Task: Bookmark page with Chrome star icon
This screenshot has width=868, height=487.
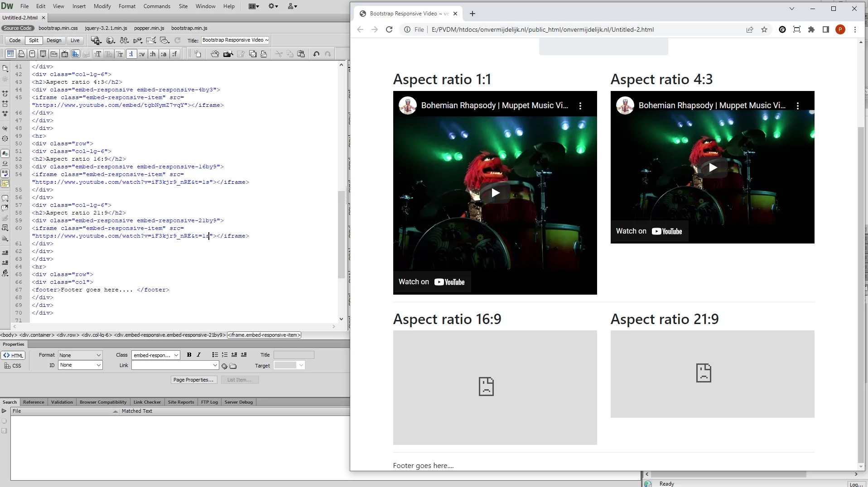Action: pyautogui.click(x=764, y=29)
